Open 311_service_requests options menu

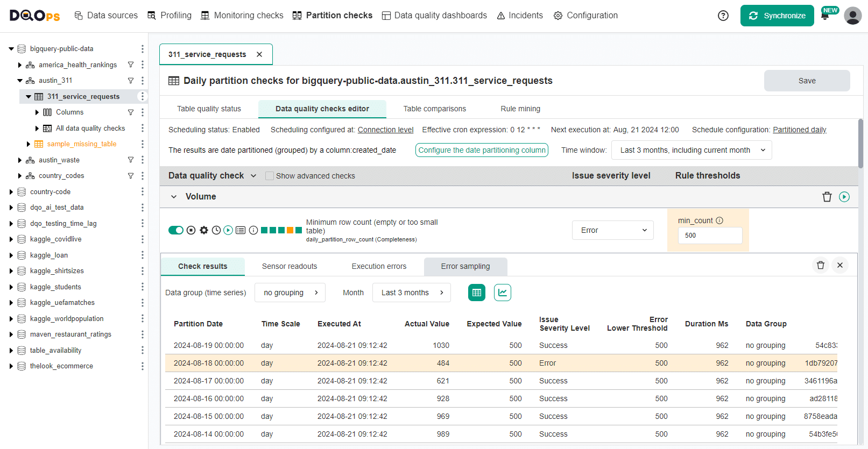[x=143, y=97]
